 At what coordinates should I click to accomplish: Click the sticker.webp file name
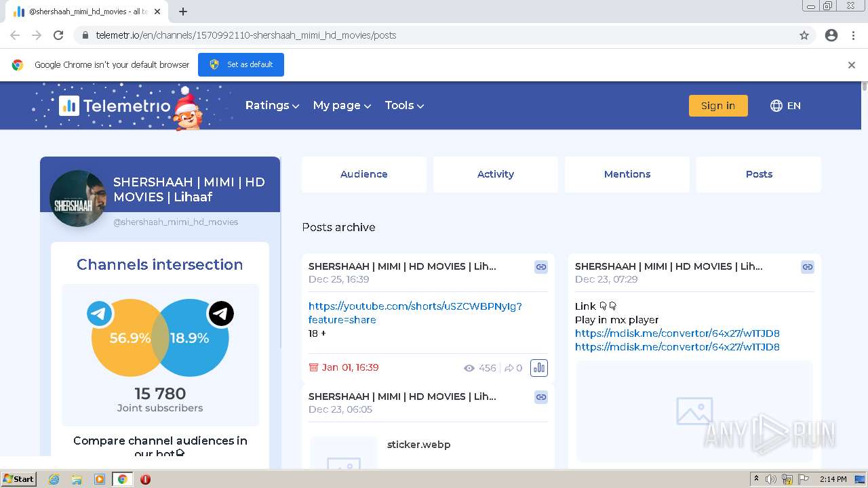pyautogui.click(x=419, y=445)
